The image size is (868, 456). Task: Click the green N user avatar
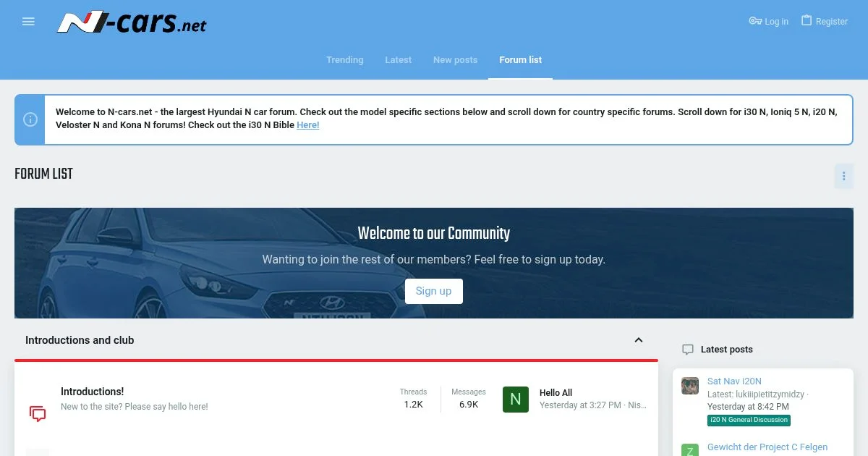(x=516, y=400)
